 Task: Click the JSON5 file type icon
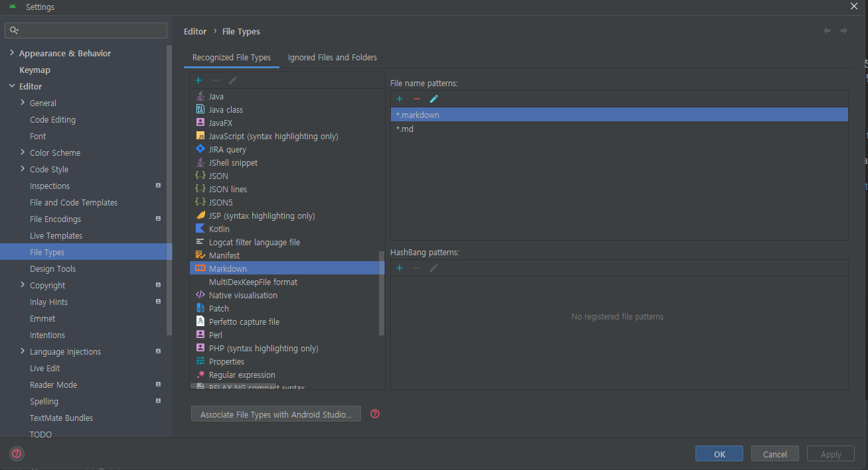(200, 202)
